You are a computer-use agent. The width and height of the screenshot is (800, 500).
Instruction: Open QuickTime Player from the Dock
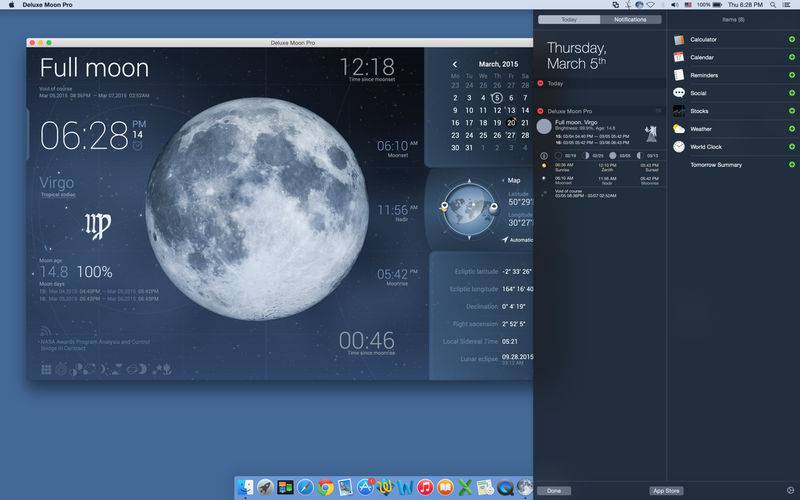505,487
